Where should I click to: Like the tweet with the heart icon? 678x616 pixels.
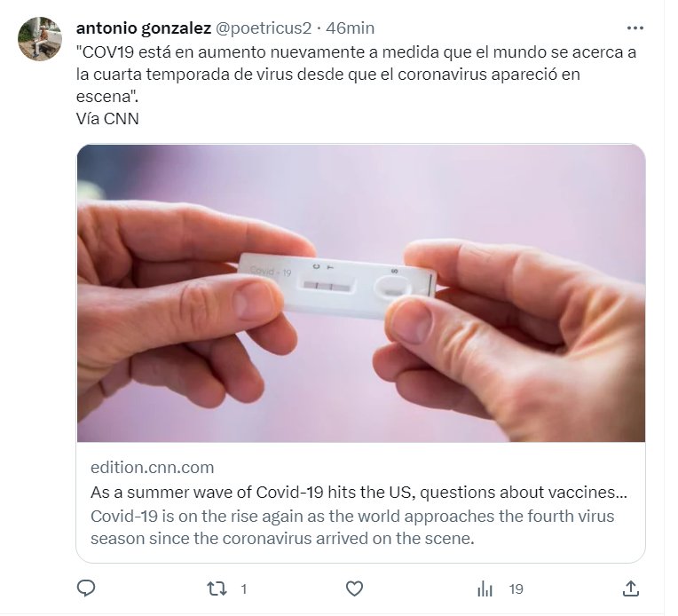click(355, 588)
